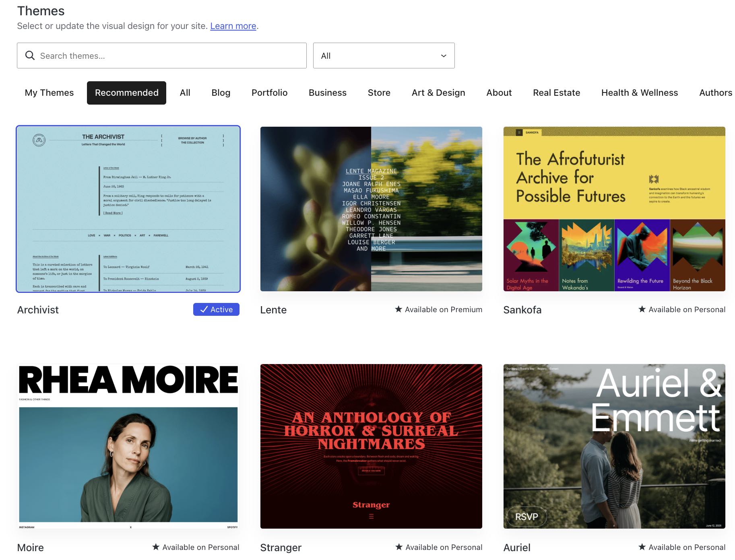Switch to the Authors tab
This screenshot has width=735, height=560.
click(716, 93)
